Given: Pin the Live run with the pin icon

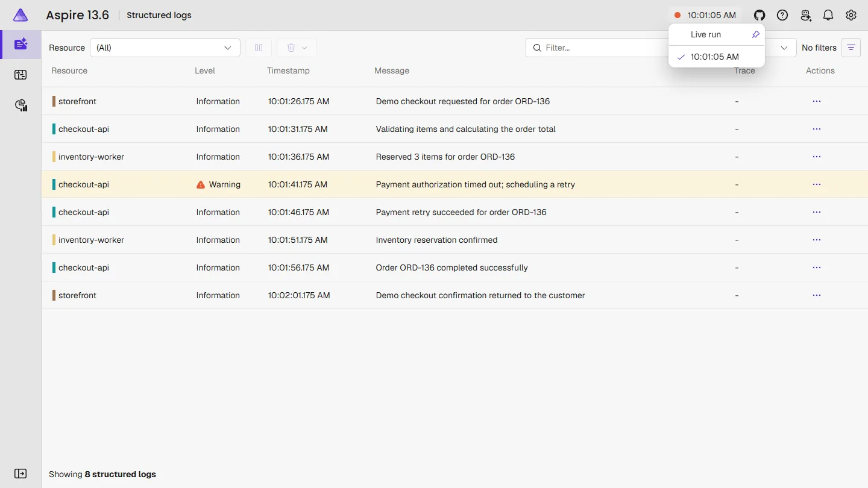Looking at the screenshot, I should (x=755, y=34).
